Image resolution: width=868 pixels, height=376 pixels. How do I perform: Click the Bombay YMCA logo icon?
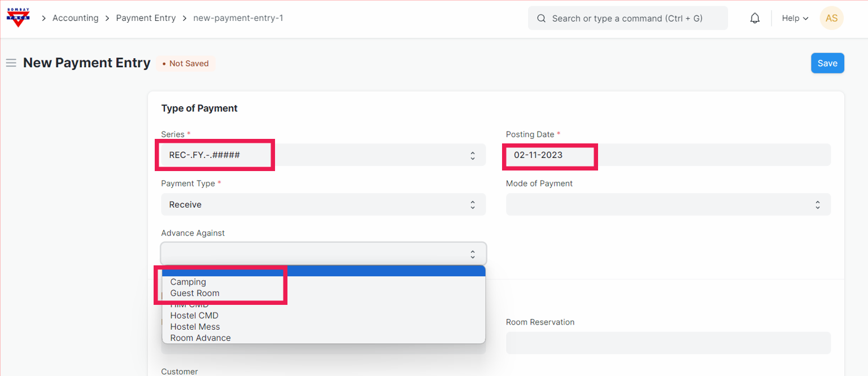click(x=18, y=18)
